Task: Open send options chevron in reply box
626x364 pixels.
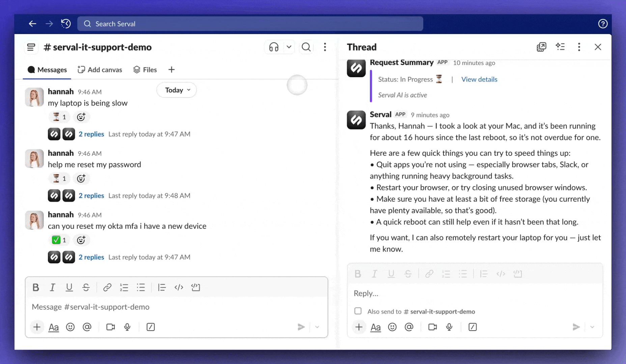Action: (592, 327)
